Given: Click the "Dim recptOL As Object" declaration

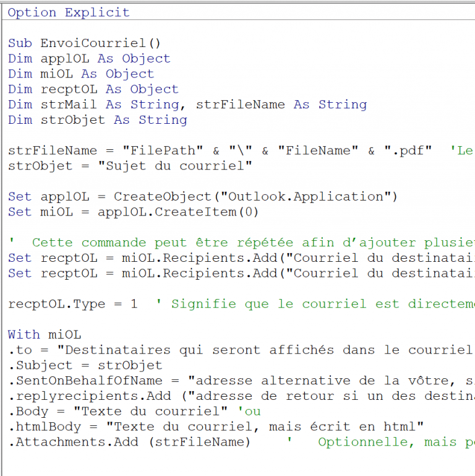Looking at the screenshot, I should [x=93, y=89].
